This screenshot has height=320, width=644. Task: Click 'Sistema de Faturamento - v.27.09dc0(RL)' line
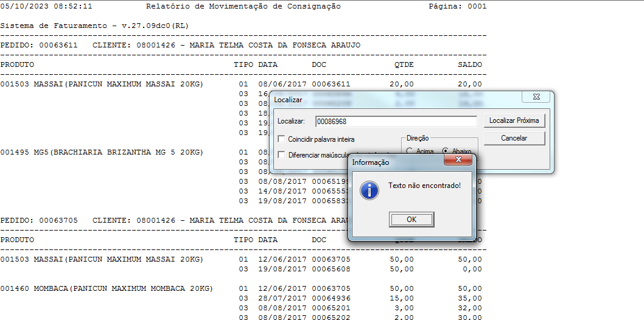pyautogui.click(x=94, y=26)
